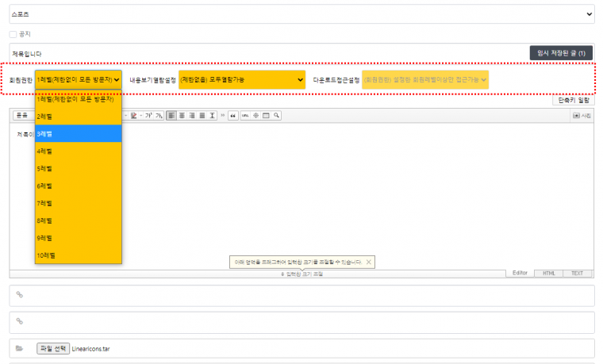Click the justify text icon in editor toolbar
The height and width of the screenshot is (364, 603).
point(202,116)
